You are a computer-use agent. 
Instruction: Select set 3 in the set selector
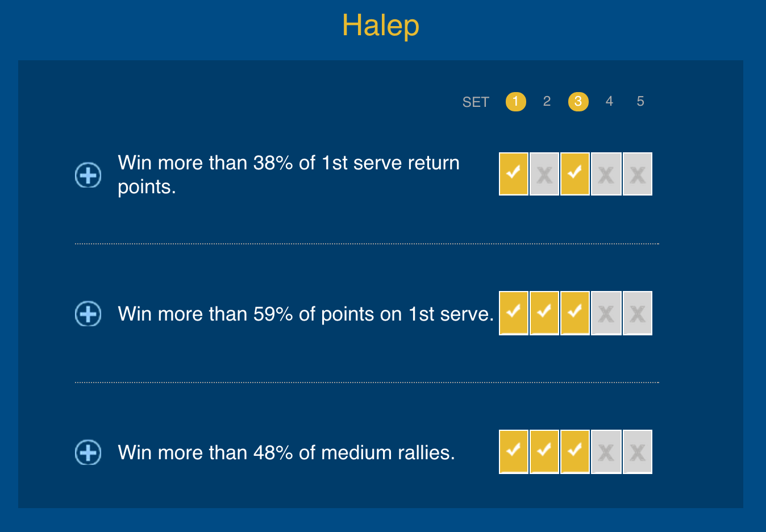[578, 102]
